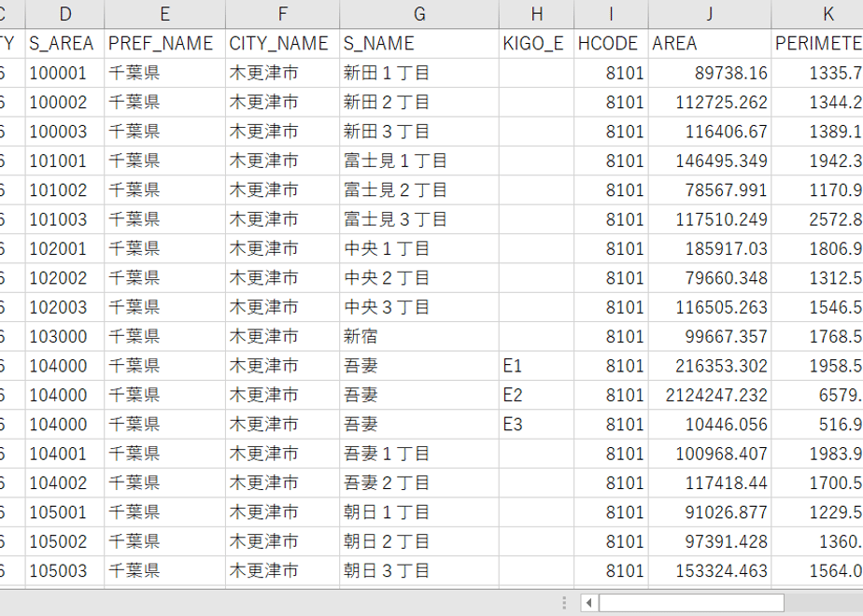This screenshot has width=863, height=616.
Task: Select the KIGO_E cell E2
Action: click(x=537, y=395)
